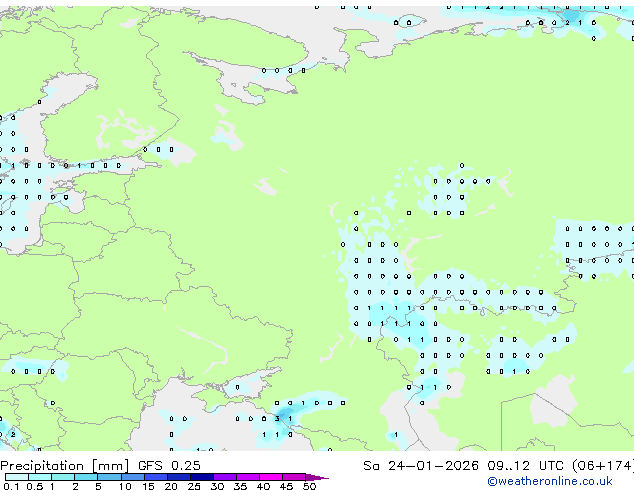Image resolution: width=634 pixels, height=490 pixels.
Task: Select the 2–5 mm legend color swatch
Action: tap(86, 477)
